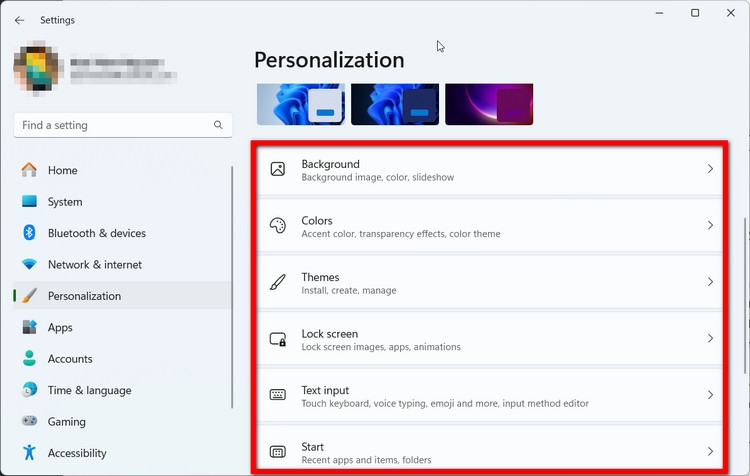
Task: Select the light blue bloom theme thumbnail
Action: pos(301,104)
